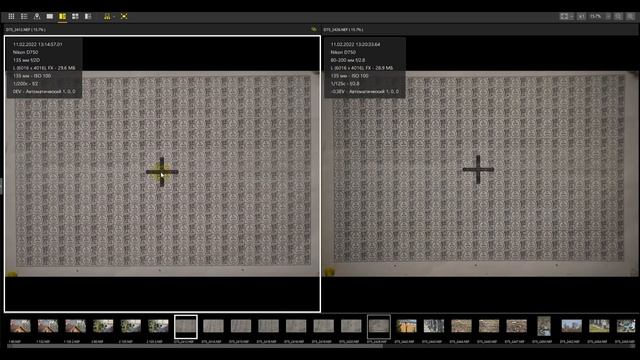Click Nikon D750 text in right pane info

(x=343, y=52)
